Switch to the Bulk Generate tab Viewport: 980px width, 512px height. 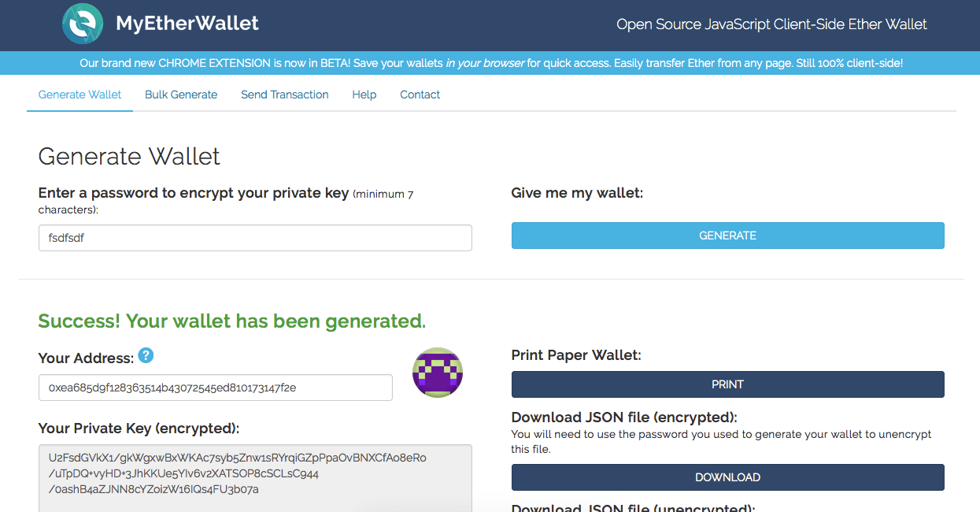180,95
